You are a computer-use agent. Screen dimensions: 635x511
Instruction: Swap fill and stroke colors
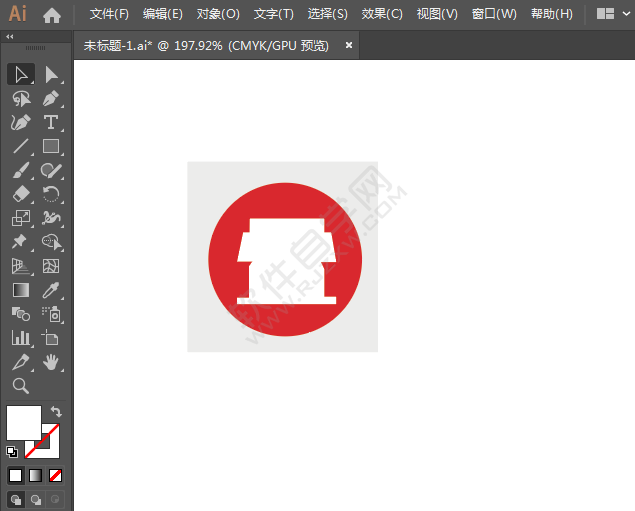coord(56,412)
